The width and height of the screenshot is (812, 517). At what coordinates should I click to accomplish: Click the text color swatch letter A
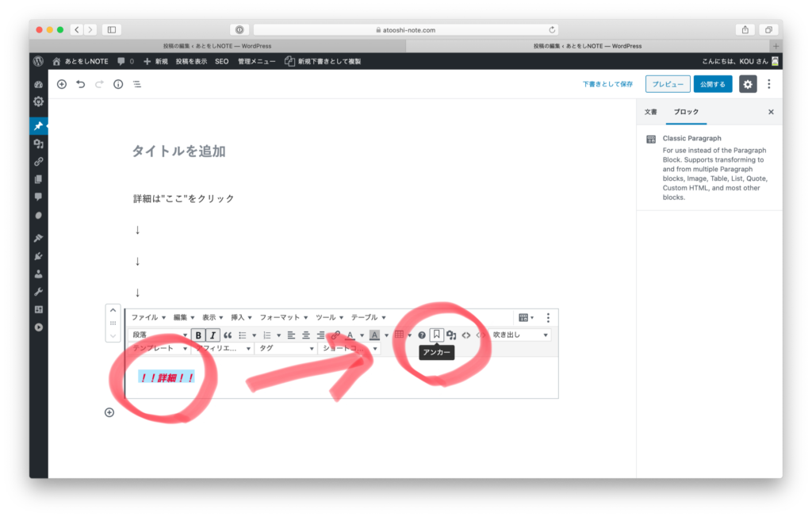(350, 335)
